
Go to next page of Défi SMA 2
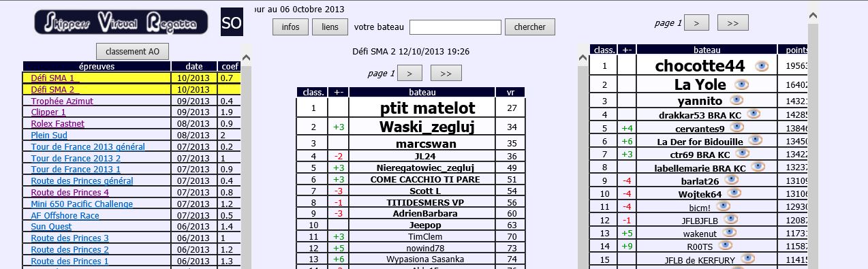click(x=409, y=73)
